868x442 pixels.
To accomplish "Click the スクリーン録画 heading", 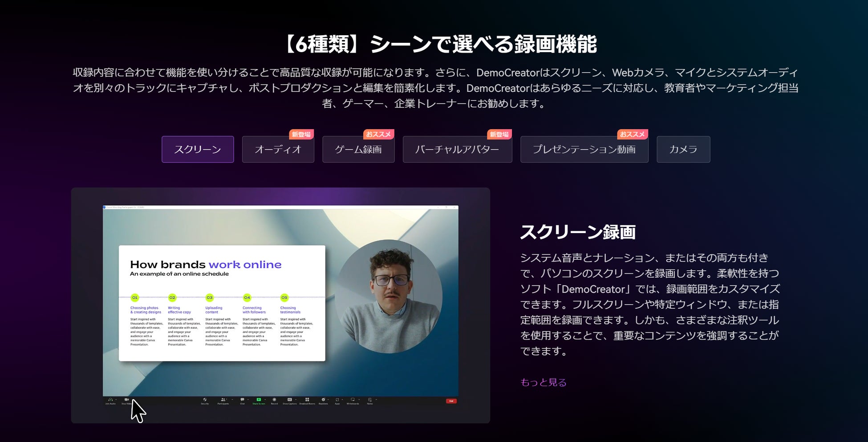I will 578,232.
